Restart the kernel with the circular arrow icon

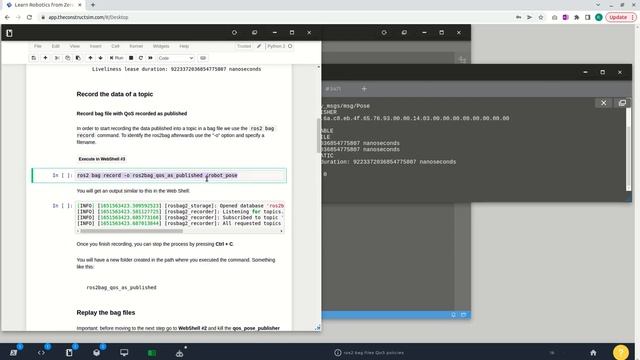pos(141,58)
